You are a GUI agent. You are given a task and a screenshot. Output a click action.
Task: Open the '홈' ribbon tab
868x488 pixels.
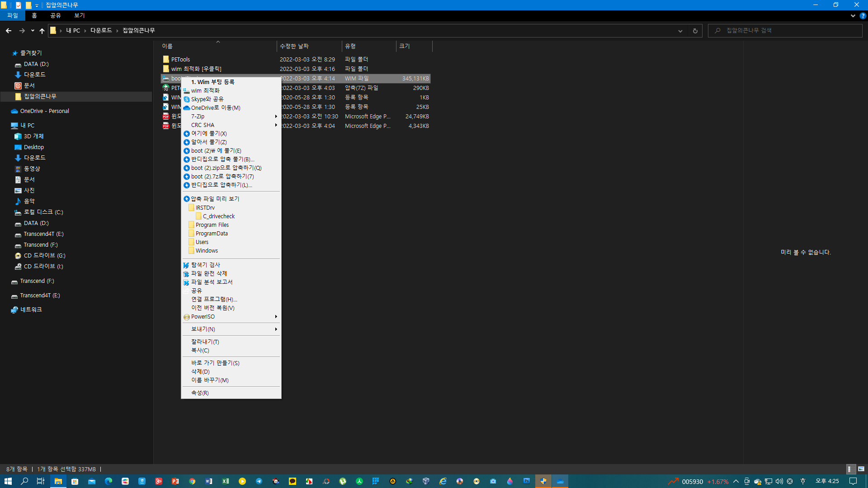click(34, 15)
